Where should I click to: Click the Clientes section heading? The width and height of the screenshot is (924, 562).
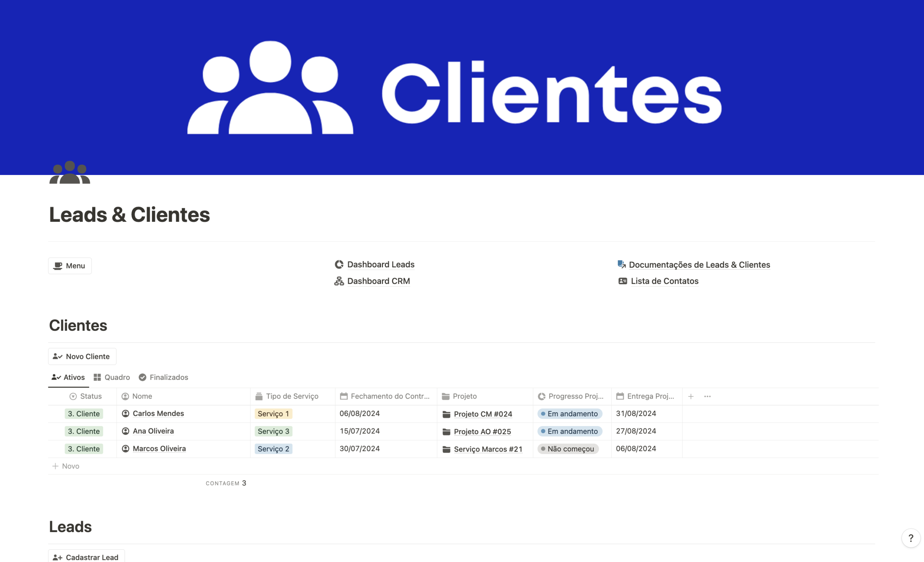pos(78,325)
